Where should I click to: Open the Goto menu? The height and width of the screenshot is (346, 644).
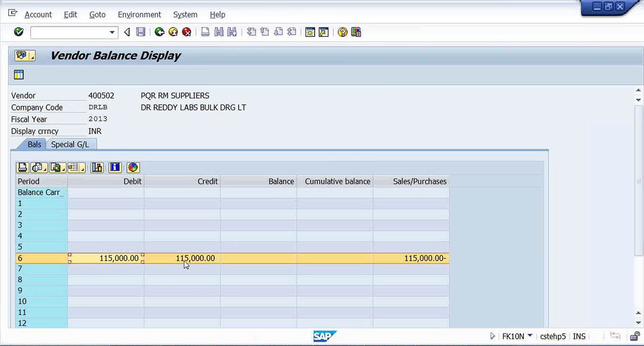(x=98, y=15)
